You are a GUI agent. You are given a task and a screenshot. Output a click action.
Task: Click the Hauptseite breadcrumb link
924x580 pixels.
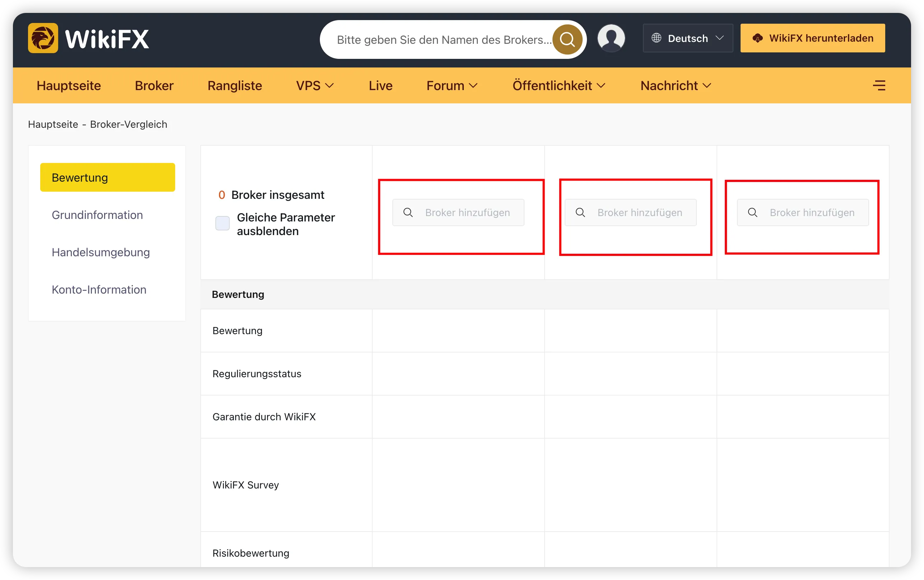click(x=53, y=124)
